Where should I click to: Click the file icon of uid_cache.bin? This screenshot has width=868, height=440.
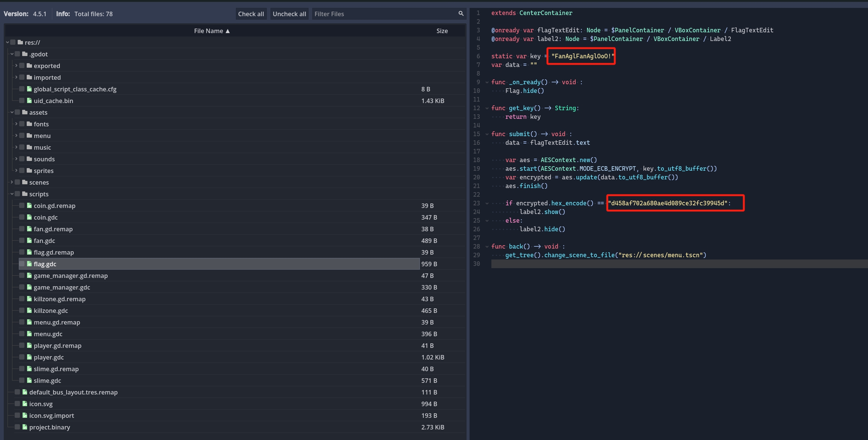point(29,100)
